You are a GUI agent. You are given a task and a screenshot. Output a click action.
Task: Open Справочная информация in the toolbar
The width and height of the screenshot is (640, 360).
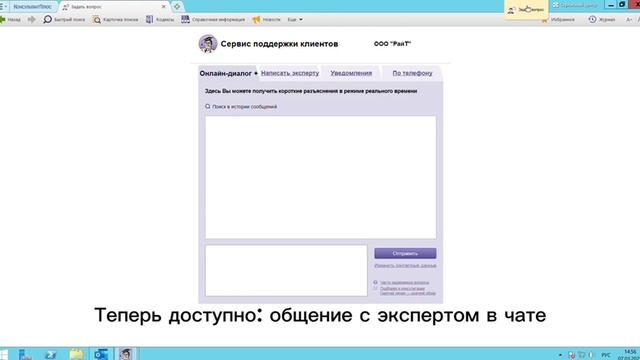tap(213, 20)
